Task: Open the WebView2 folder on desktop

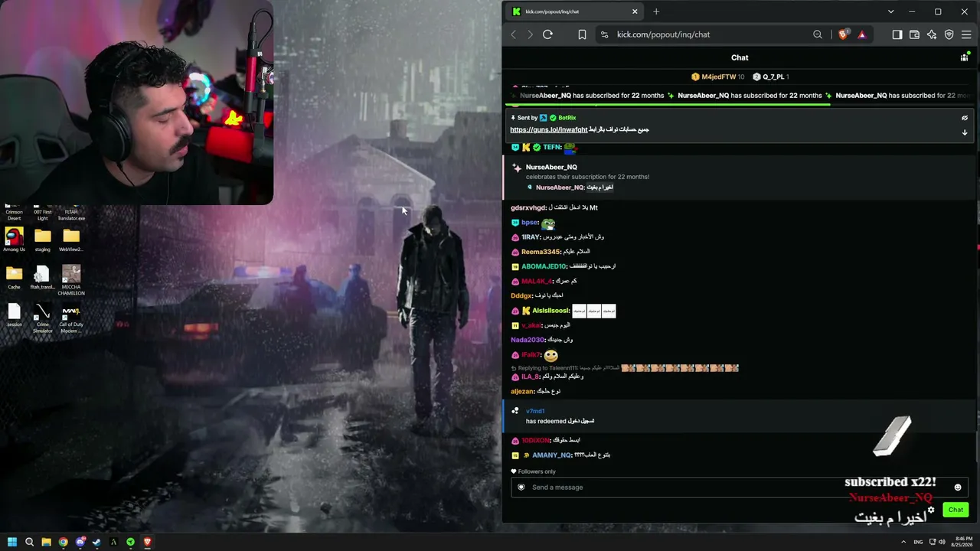Action: point(71,240)
